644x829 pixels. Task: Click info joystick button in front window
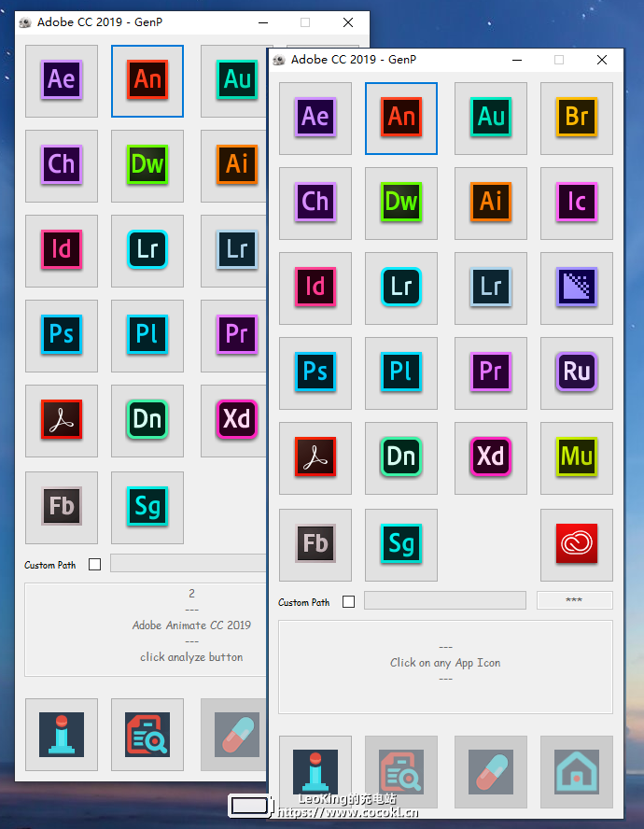[315, 772]
